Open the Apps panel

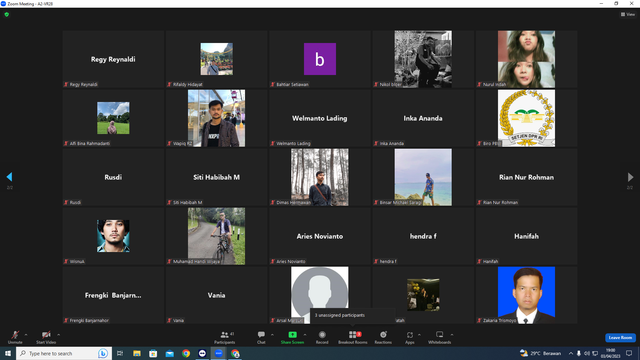(x=410, y=337)
